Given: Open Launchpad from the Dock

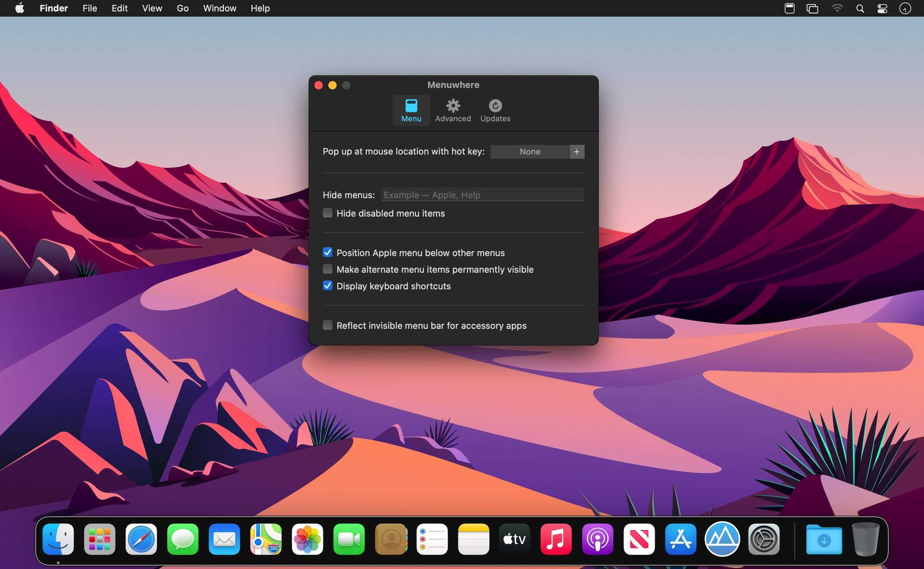Looking at the screenshot, I should 100,538.
